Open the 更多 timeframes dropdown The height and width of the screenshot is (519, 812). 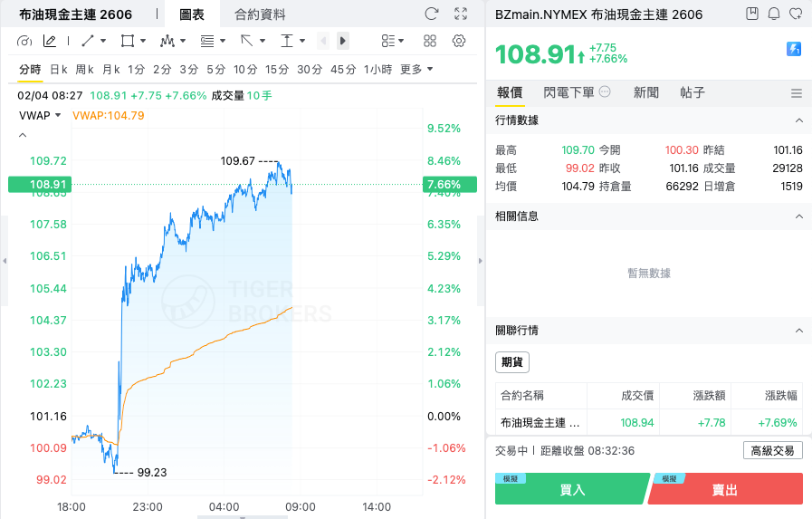click(416, 70)
